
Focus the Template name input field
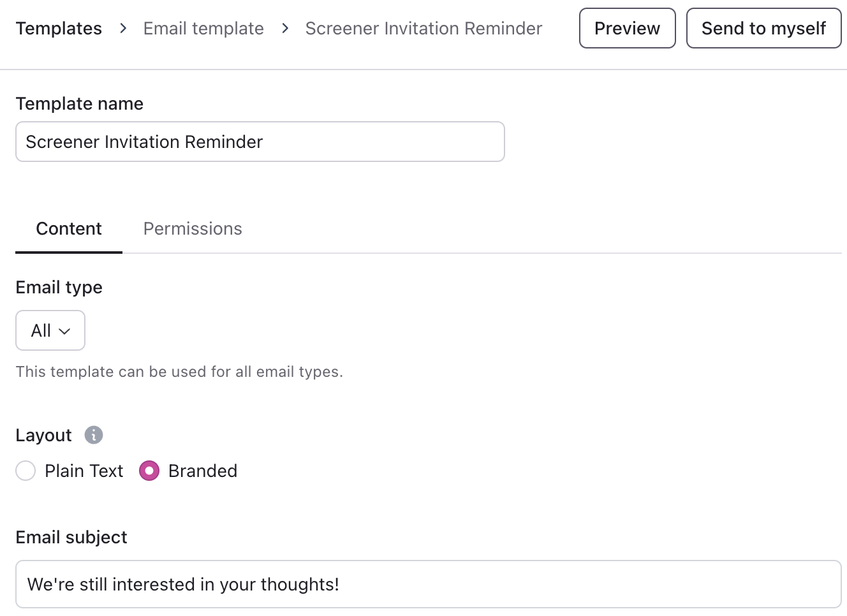click(x=260, y=142)
